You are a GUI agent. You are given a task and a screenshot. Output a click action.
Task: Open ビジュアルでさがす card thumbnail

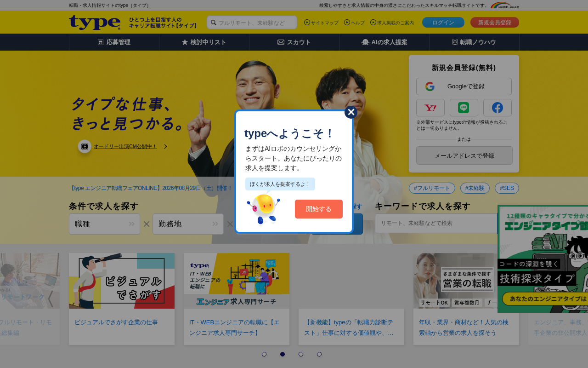(x=122, y=281)
